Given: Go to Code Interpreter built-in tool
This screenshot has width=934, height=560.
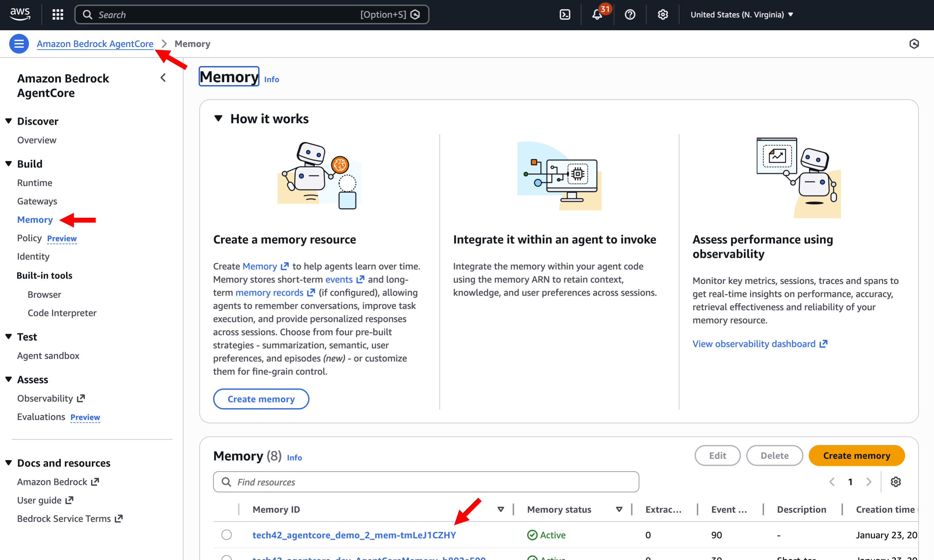Looking at the screenshot, I should click(x=62, y=313).
